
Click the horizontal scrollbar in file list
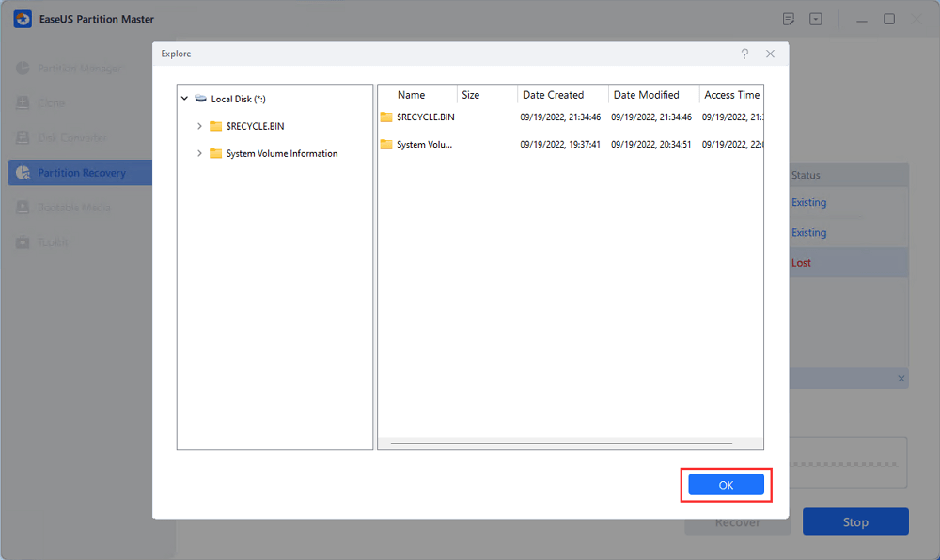[561, 443]
